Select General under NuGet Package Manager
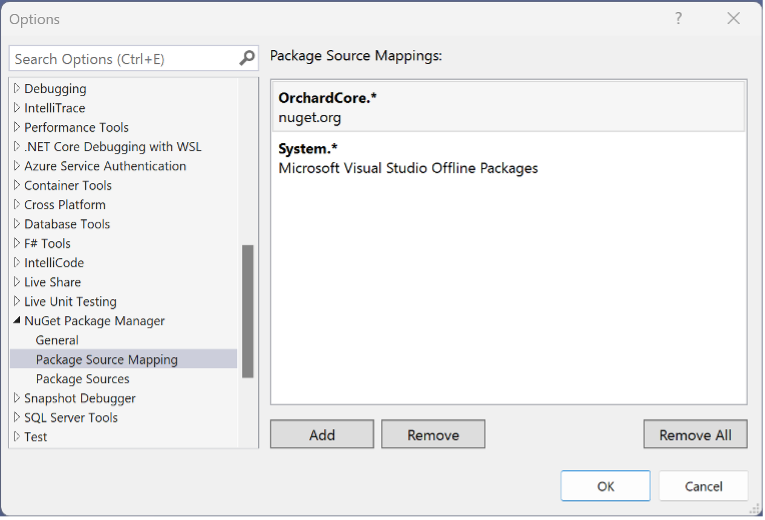Screen dimensions: 765x520 (x=57, y=340)
